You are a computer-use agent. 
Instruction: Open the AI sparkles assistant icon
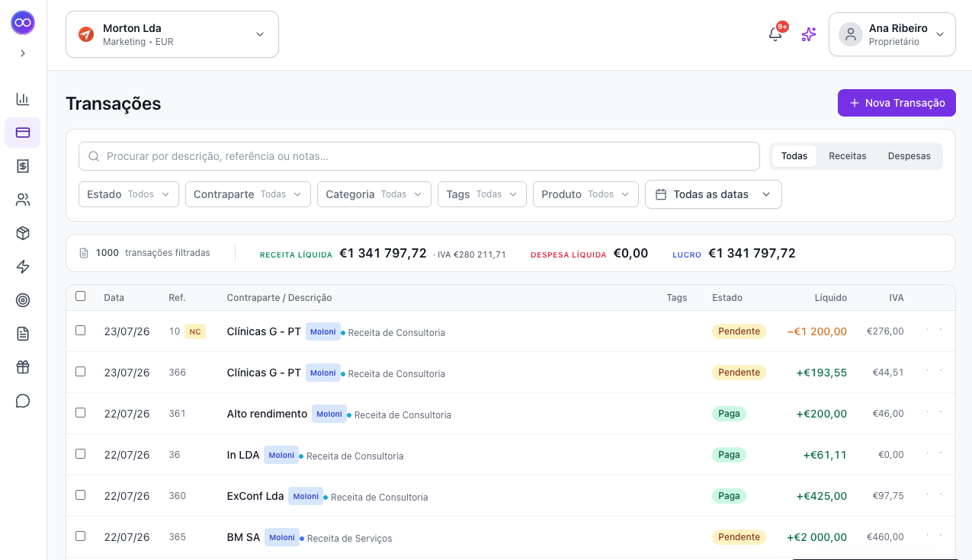[809, 34]
